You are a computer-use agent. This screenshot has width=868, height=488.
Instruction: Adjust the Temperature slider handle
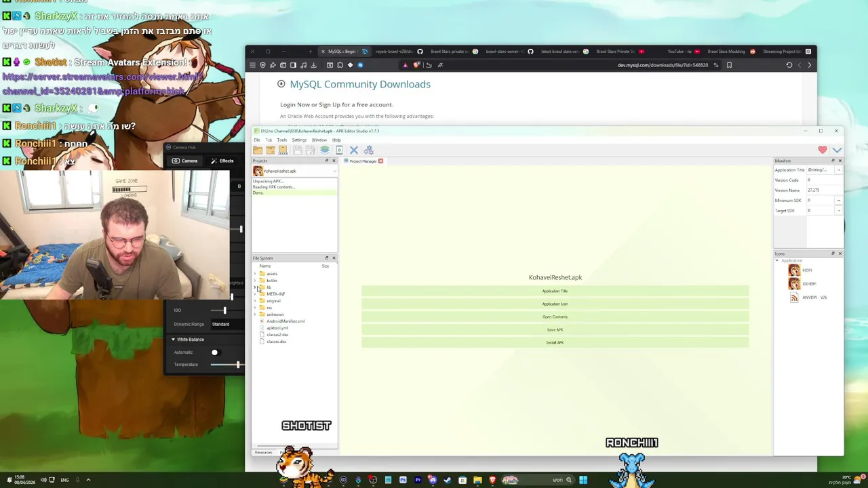(x=238, y=365)
